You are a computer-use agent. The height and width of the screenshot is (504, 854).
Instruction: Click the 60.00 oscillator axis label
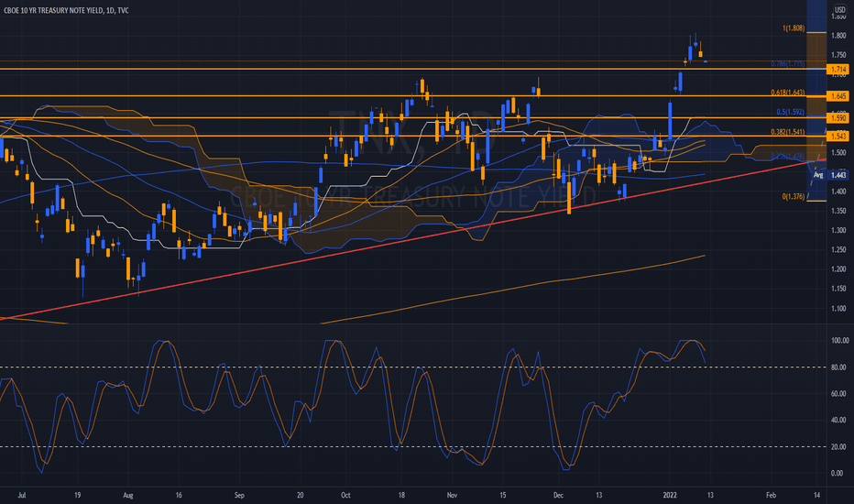pyautogui.click(x=840, y=393)
